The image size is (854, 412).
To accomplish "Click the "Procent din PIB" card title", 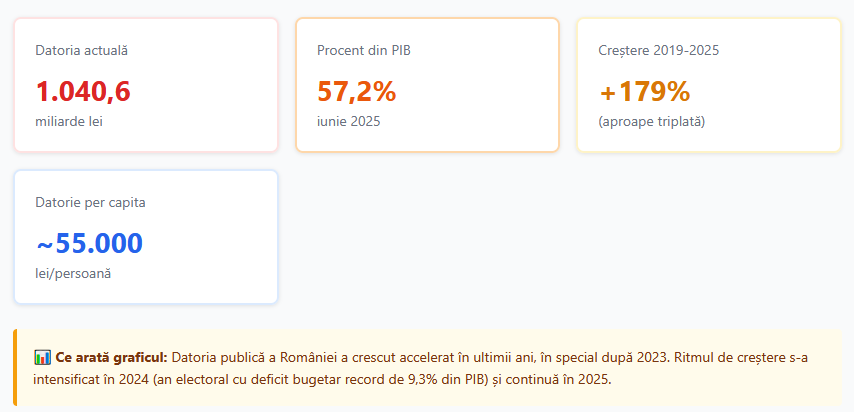I will tap(364, 49).
